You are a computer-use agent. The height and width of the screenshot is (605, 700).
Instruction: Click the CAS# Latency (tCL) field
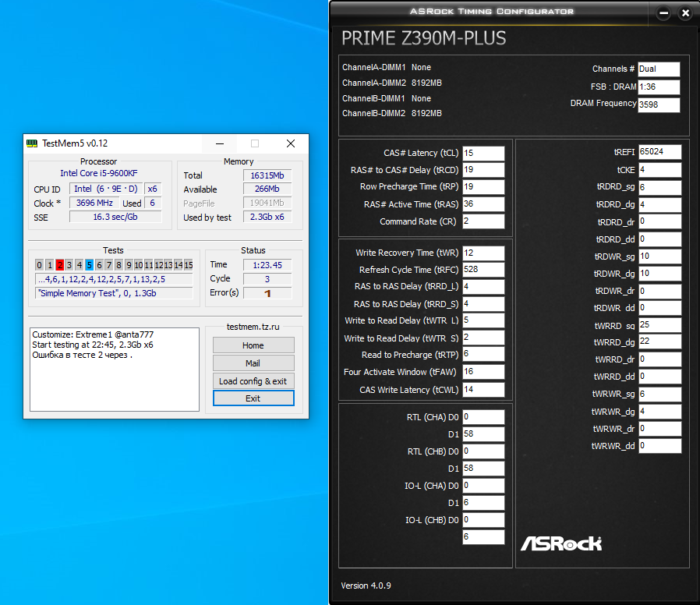click(x=483, y=153)
